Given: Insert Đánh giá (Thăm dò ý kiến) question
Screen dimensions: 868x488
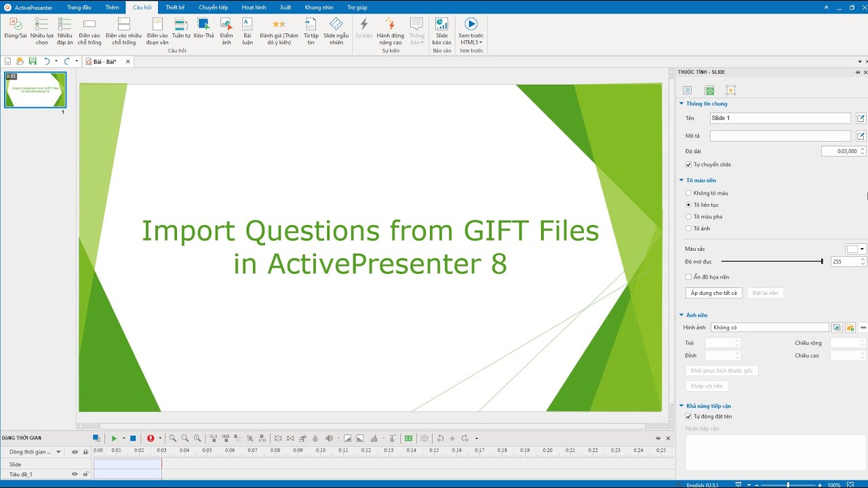Looking at the screenshot, I should (x=279, y=31).
